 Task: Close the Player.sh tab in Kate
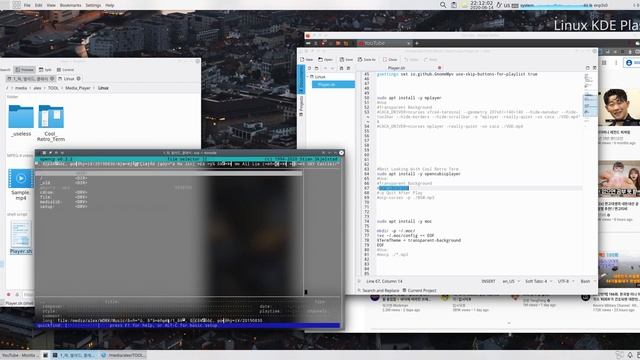[x=440, y=68]
